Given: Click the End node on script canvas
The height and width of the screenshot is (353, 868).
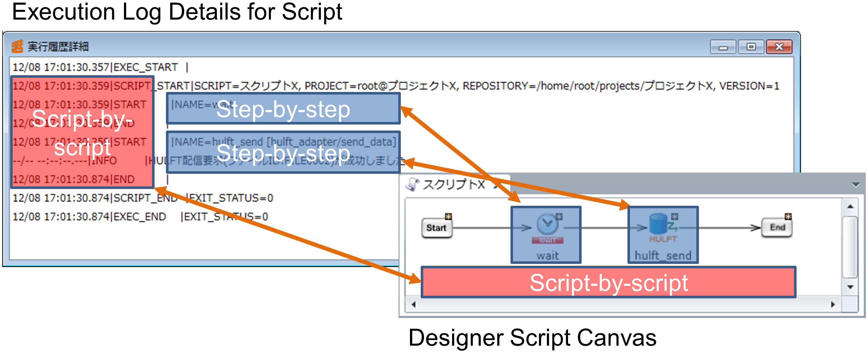Looking at the screenshot, I should (777, 228).
